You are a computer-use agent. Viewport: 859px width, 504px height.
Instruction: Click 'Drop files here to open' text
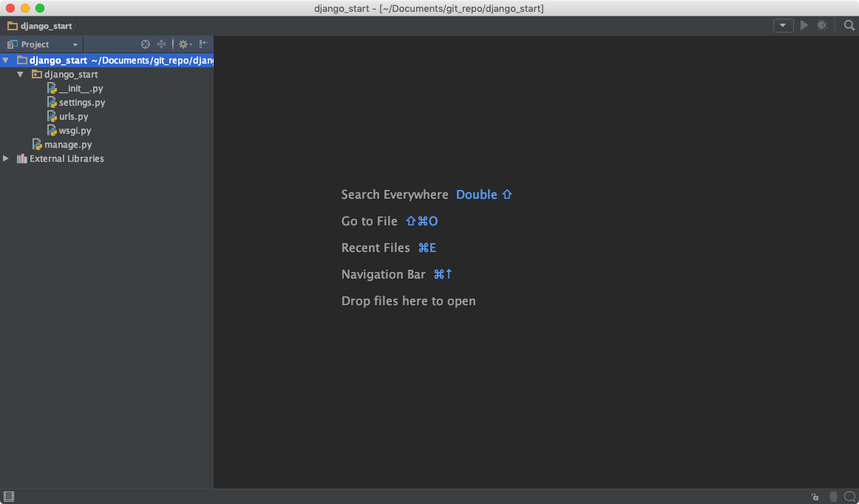409,301
